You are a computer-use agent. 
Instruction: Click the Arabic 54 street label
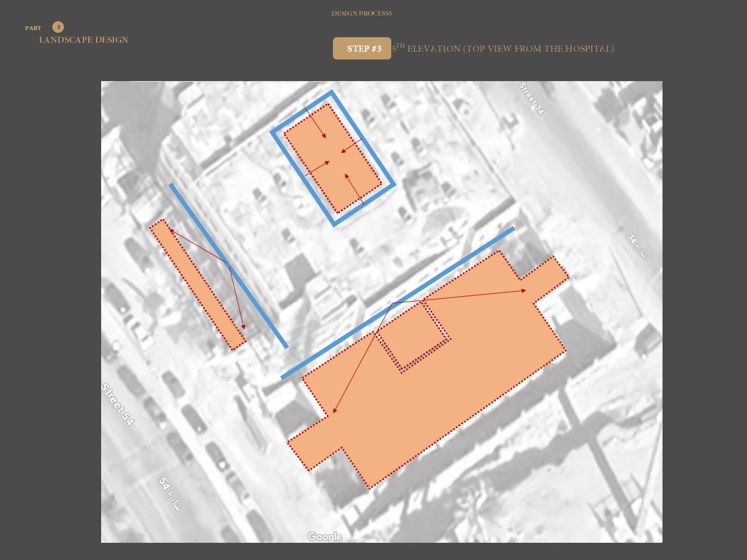pyautogui.click(x=170, y=493)
